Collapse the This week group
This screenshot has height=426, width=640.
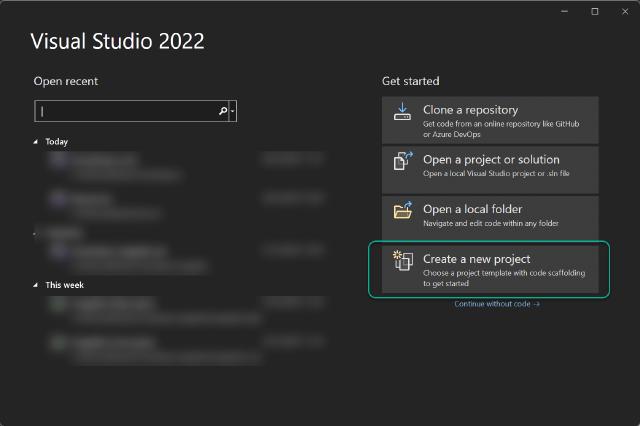[x=37, y=285]
